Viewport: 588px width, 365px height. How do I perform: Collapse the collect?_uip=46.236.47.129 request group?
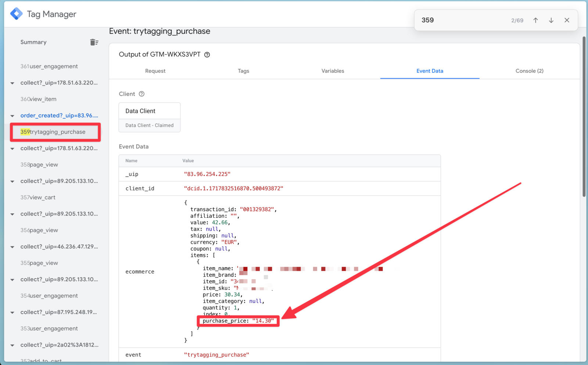(12, 247)
